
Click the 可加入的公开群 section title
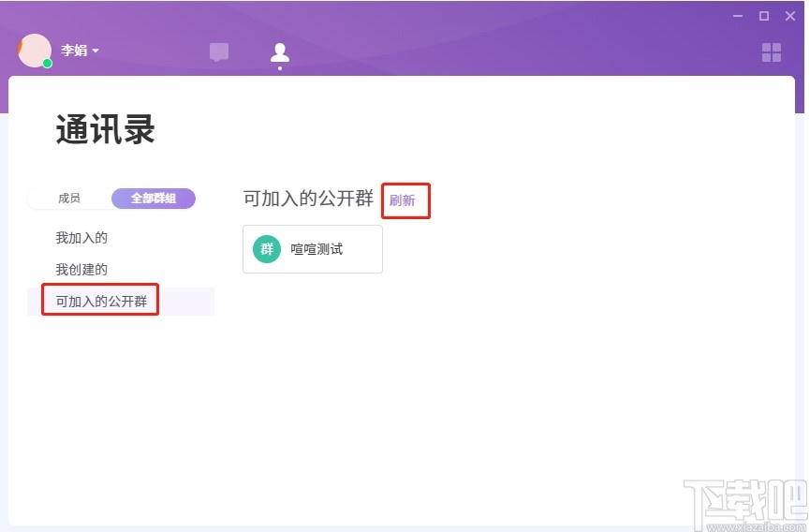pyautogui.click(x=308, y=199)
